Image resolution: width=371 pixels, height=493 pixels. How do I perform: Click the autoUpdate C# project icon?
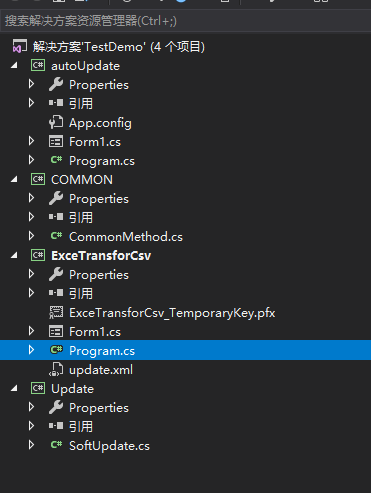tap(38, 65)
